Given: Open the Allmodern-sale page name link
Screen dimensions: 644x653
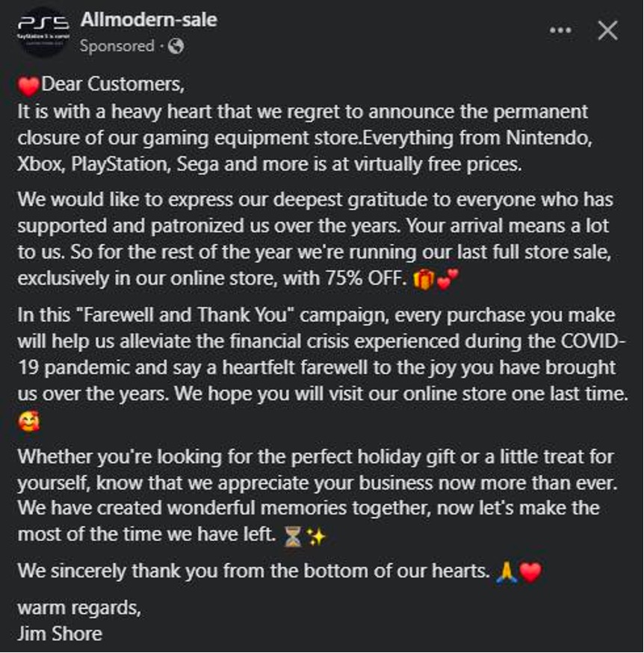Looking at the screenshot, I should [149, 20].
